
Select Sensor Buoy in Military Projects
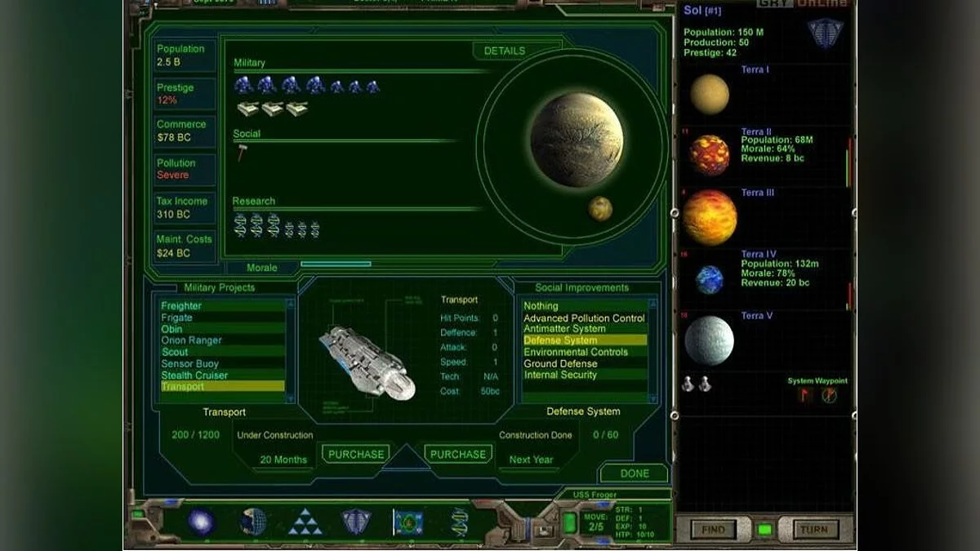point(223,363)
